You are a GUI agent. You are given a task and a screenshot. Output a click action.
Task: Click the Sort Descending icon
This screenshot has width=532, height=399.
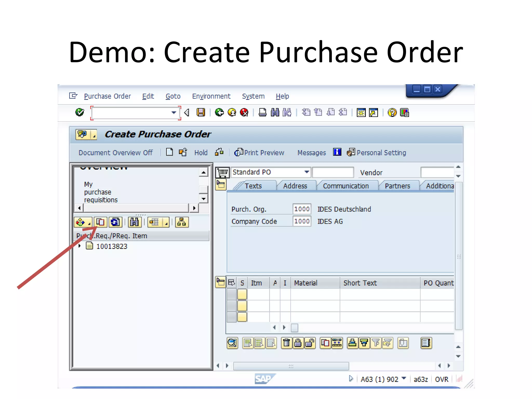(x=364, y=343)
